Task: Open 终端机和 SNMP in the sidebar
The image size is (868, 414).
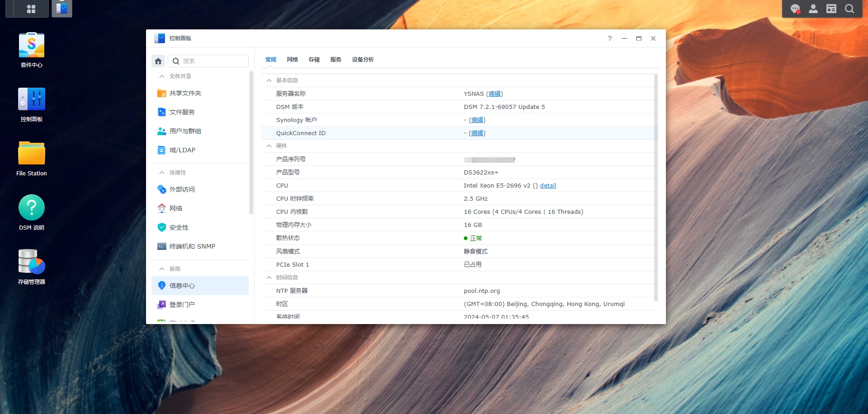Action: click(200, 246)
